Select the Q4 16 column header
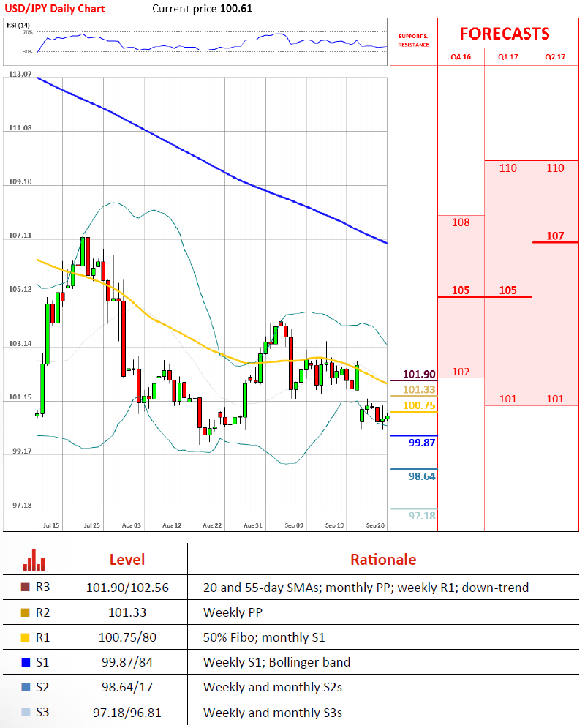Image resolution: width=585 pixels, height=728 pixels. pos(461,56)
